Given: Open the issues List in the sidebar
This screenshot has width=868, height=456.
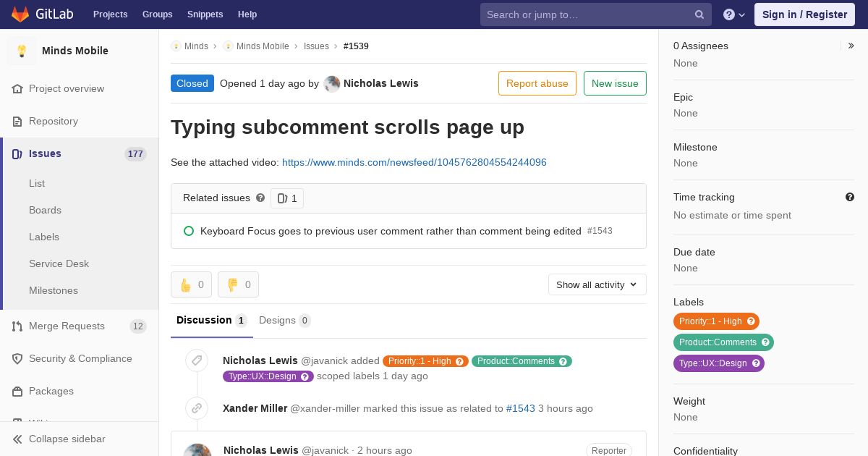Looking at the screenshot, I should pyautogui.click(x=37, y=184).
